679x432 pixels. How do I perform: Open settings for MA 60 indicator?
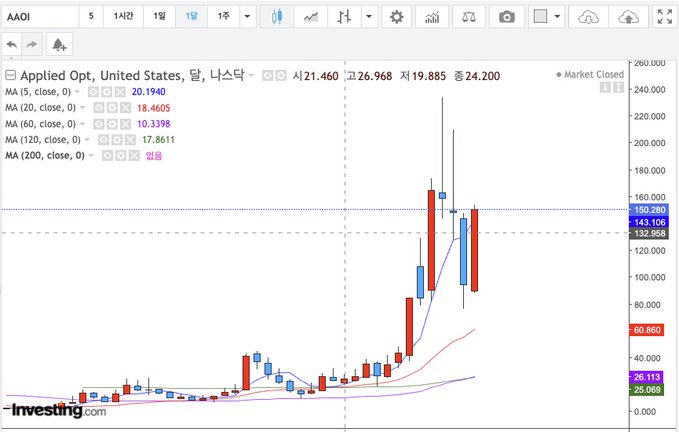point(112,124)
